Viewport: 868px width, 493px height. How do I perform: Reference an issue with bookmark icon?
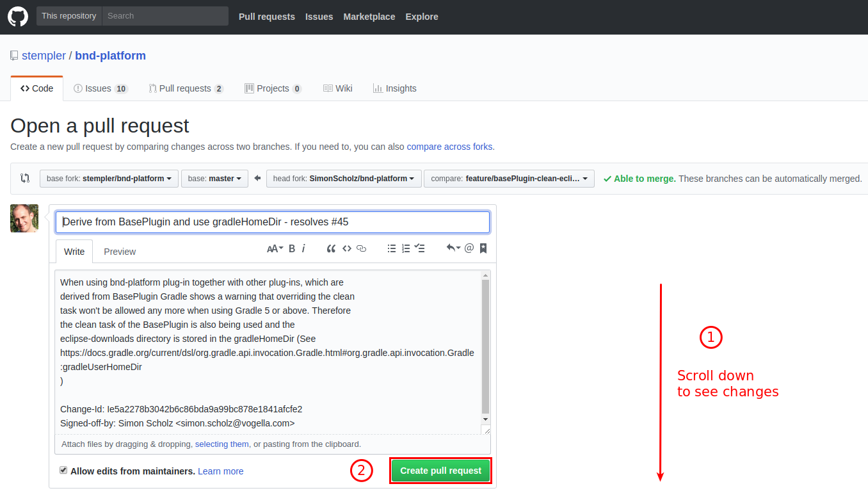(483, 248)
